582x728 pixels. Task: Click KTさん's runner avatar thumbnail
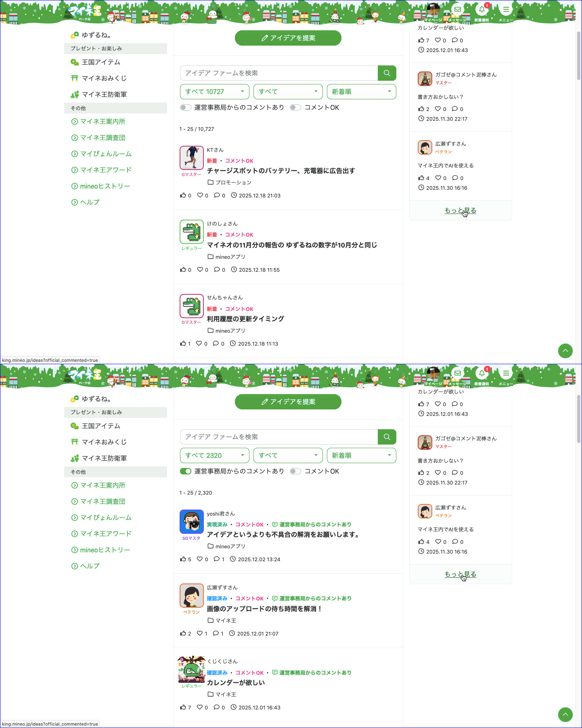click(192, 158)
